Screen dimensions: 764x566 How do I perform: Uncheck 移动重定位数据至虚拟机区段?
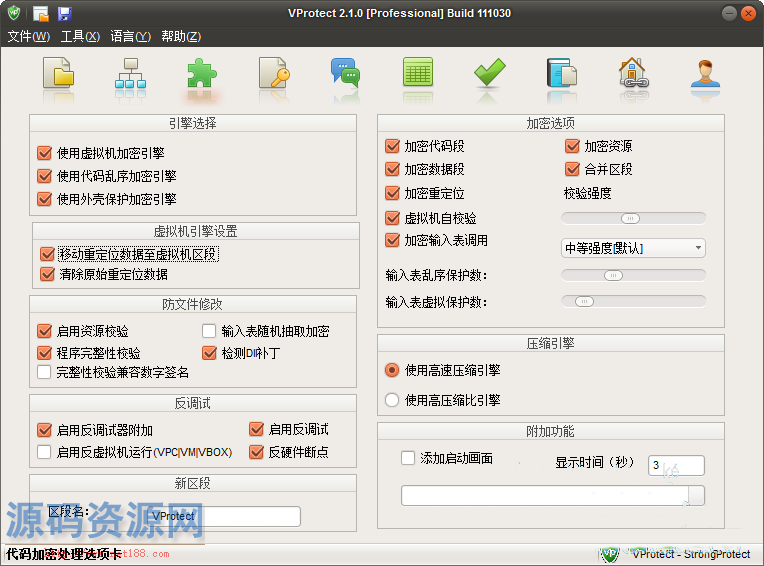[x=47, y=254]
